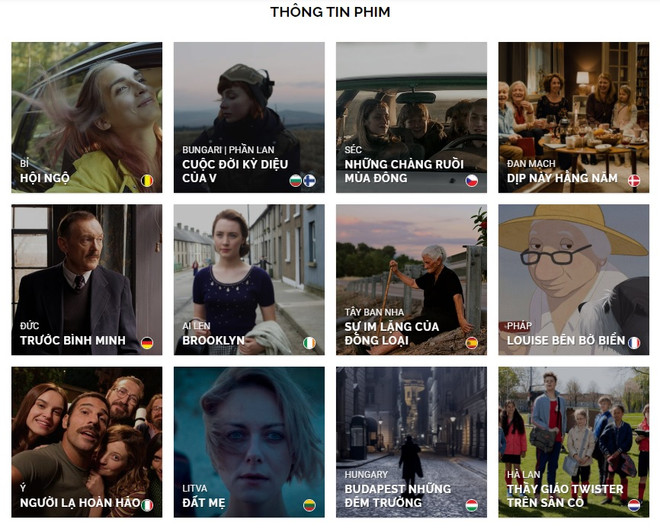Click the Spain flag icon
Viewport: 660px width, 529px height.
[x=471, y=343]
